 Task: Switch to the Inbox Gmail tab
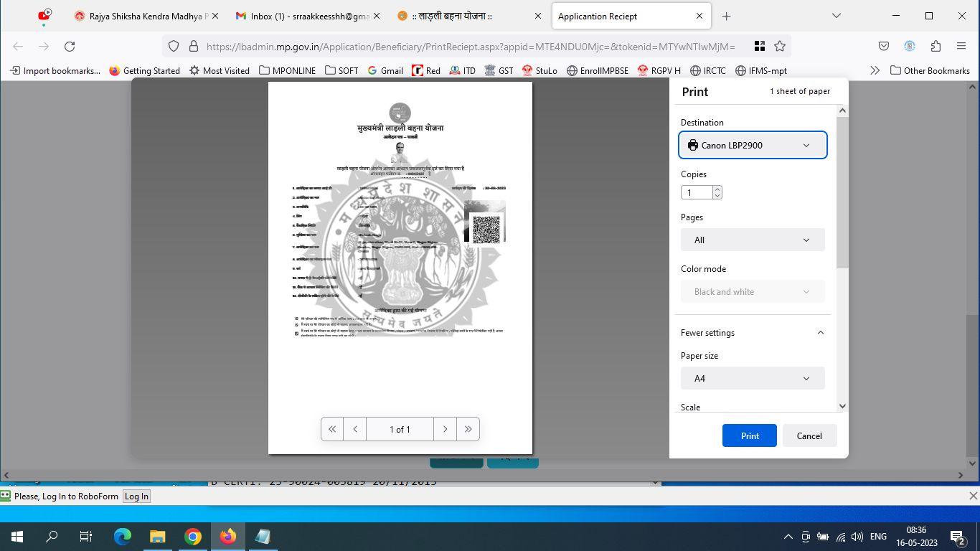(x=304, y=15)
